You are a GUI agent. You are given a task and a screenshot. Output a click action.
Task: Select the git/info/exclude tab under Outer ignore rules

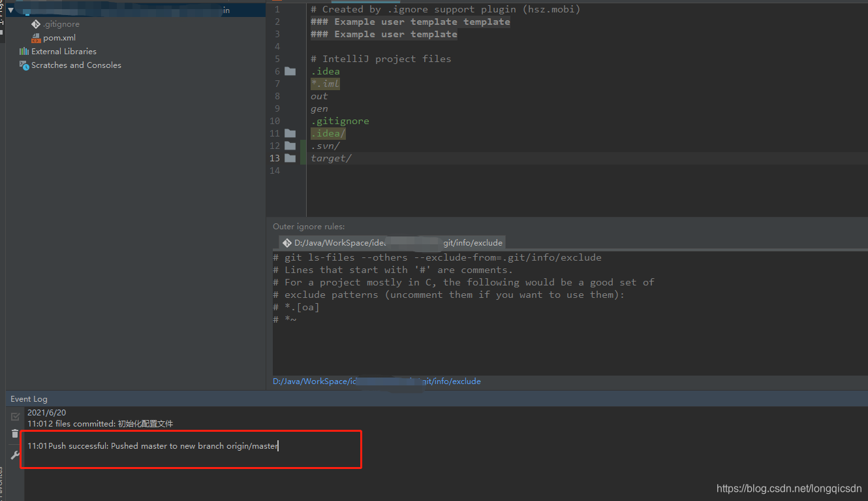392,242
